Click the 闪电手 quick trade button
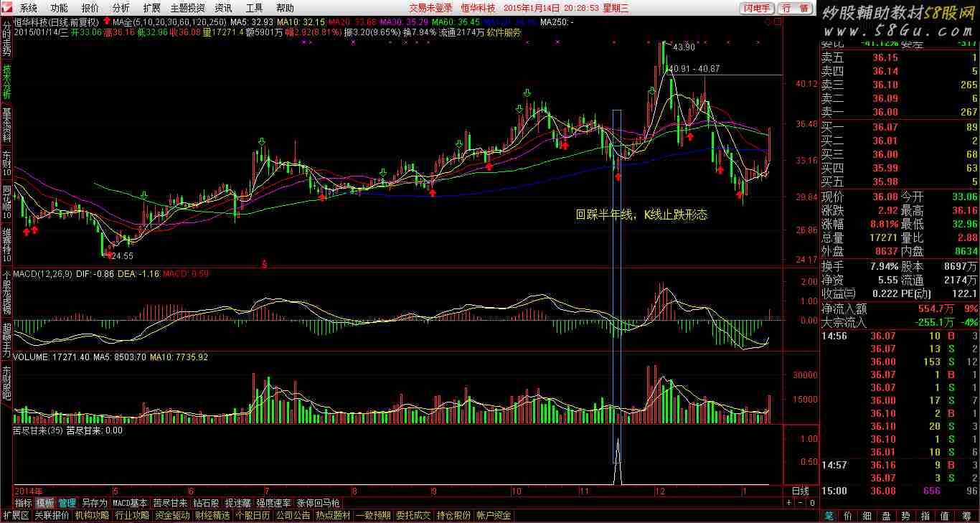Screen dimensions: 980x523 [x=758, y=8]
